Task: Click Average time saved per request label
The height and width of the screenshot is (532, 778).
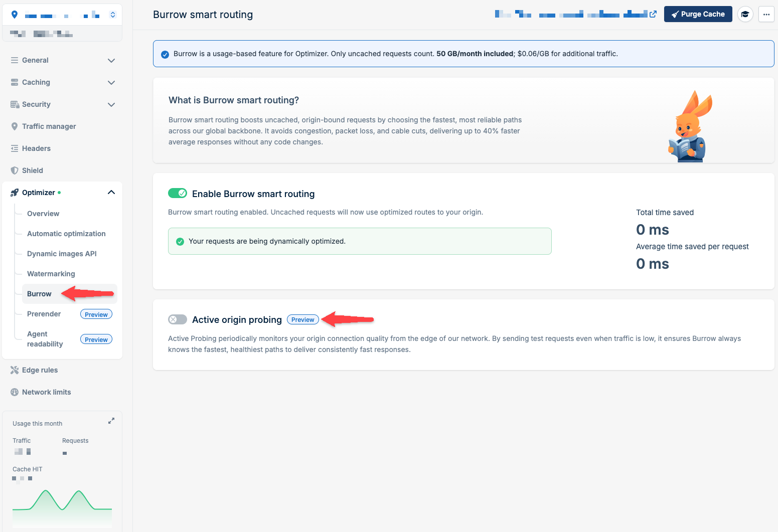Action: point(692,246)
